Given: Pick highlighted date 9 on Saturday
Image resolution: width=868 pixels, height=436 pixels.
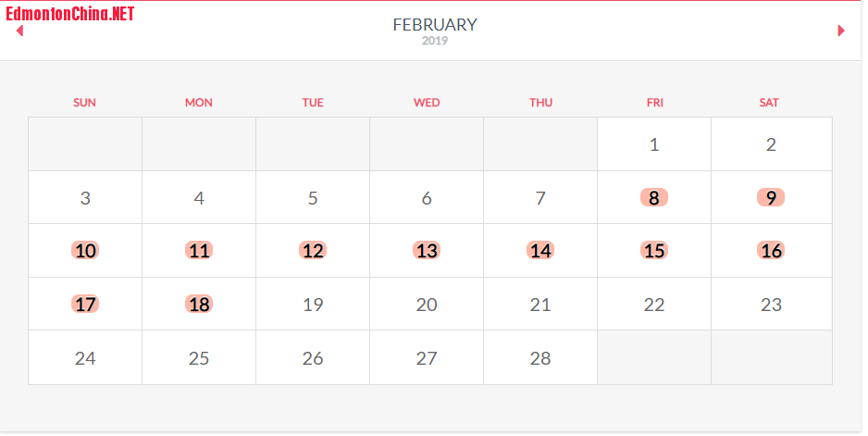Looking at the screenshot, I should coord(771,197).
